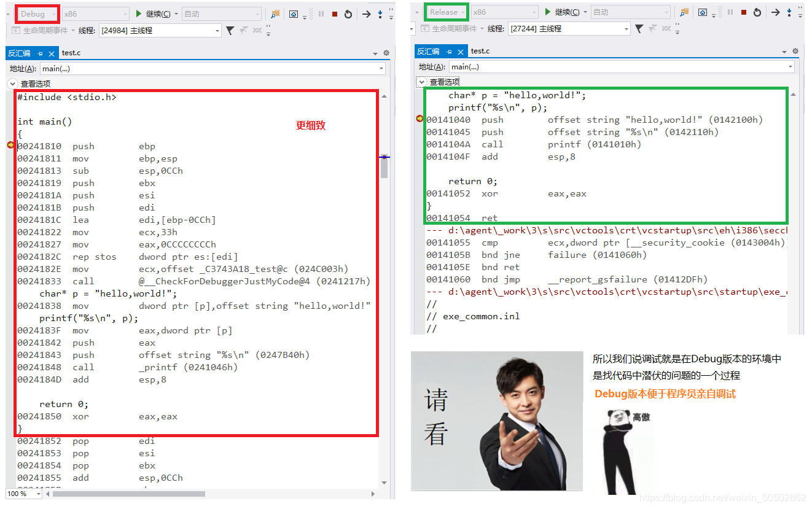Click the panda meme labeled 高傲
The height and width of the screenshot is (509, 812).
[622, 451]
